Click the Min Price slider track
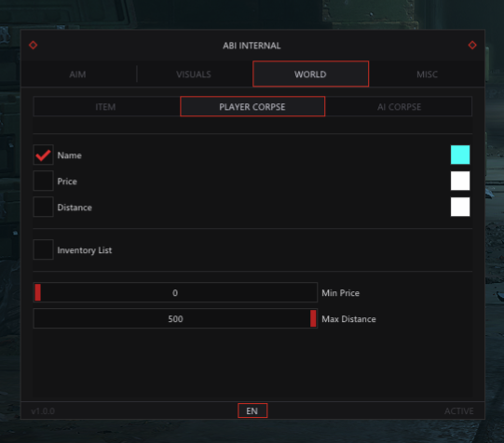Image resolution: width=504 pixels, height=443 pixels. (175, 292)
